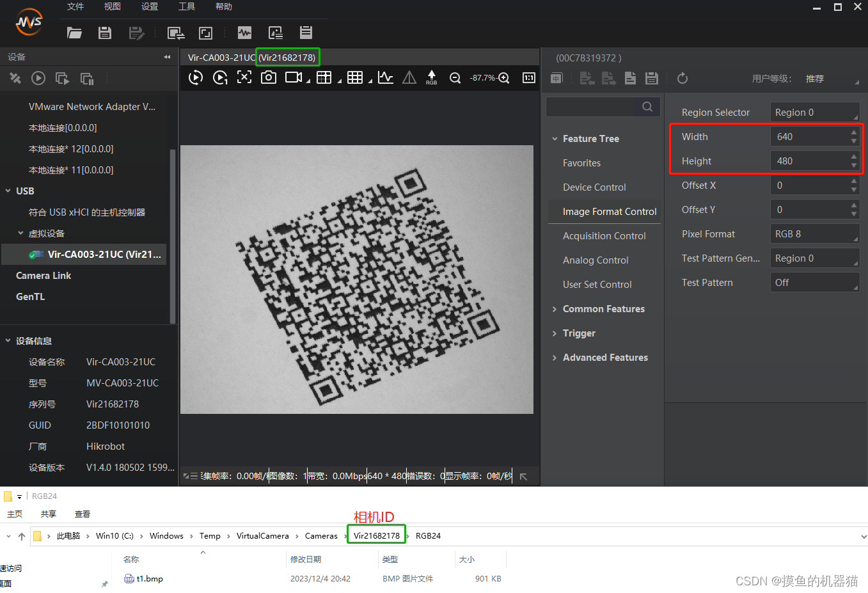Select Camera Link in device tree
Viewport: 868px width, 593px height.
click(x=43, y=276)
